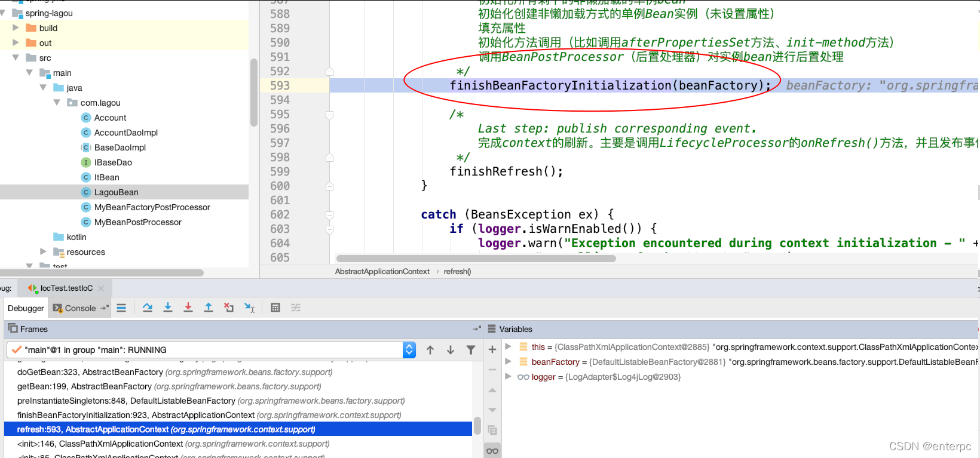Toggle code fold at line 603
Viewport: 980px width, 458px height.
coord(329,229)
